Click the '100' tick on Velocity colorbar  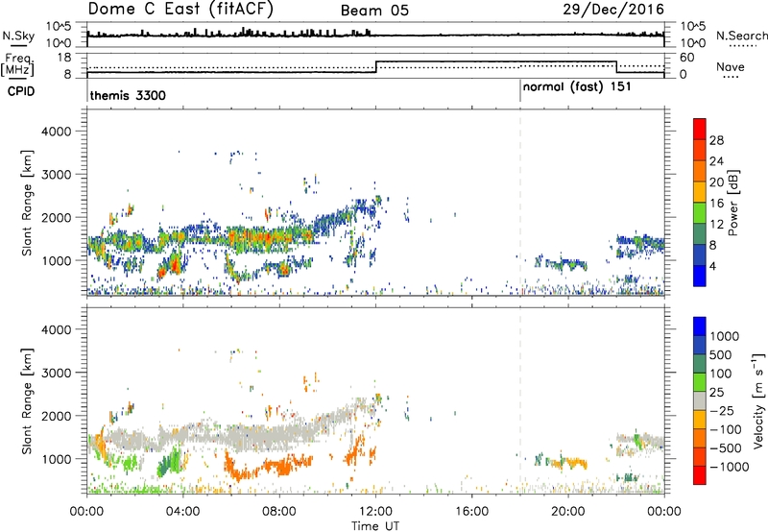(x=721, y=374)
